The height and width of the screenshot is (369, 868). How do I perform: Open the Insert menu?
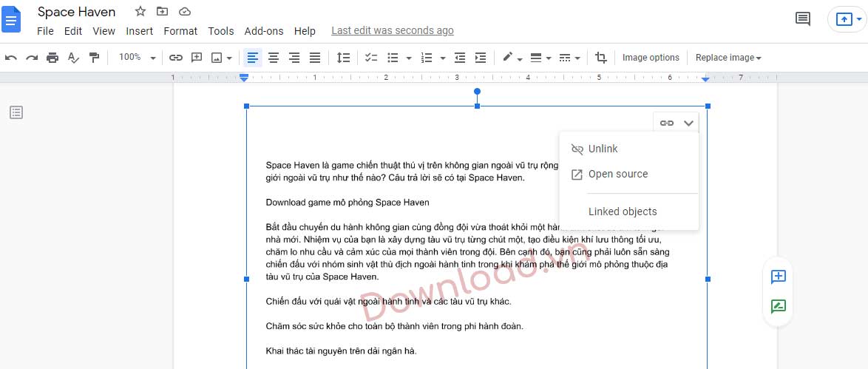[x=140, y=31]
